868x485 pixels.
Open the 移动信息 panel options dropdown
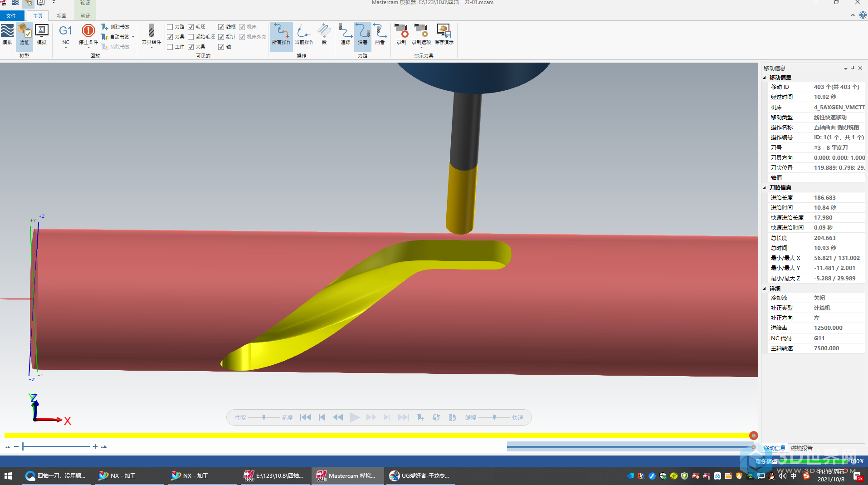pyautogui.click(x=845, y=69)
